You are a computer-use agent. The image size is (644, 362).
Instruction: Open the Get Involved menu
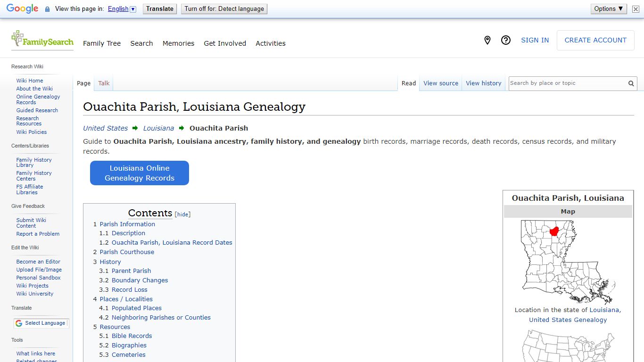pos(225,43)
